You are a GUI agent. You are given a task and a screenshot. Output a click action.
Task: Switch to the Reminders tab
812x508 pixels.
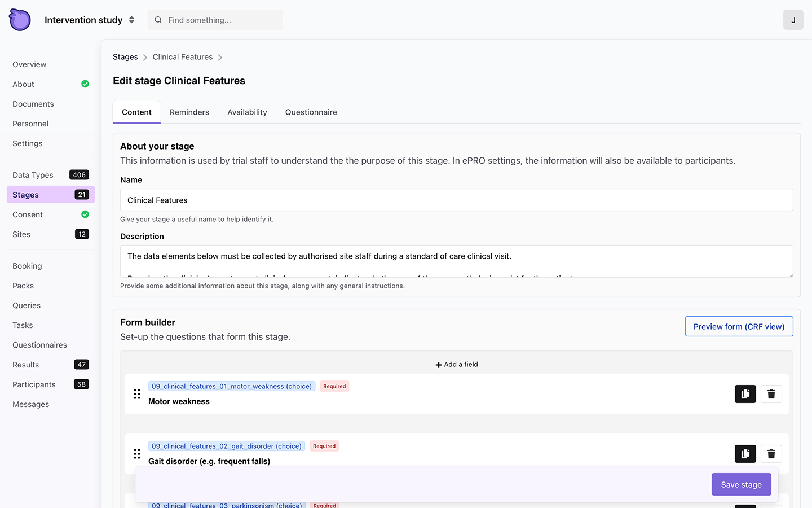(x=189, y=112)
